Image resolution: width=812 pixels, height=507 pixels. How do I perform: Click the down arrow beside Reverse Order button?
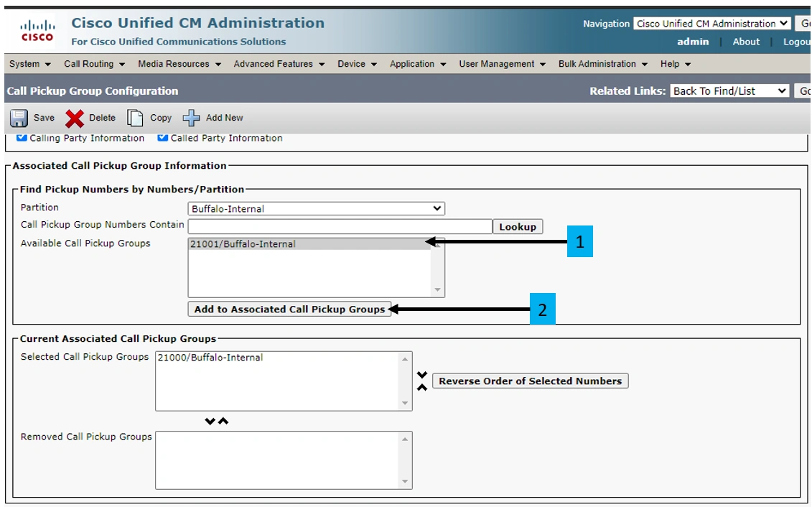point(422,375)
